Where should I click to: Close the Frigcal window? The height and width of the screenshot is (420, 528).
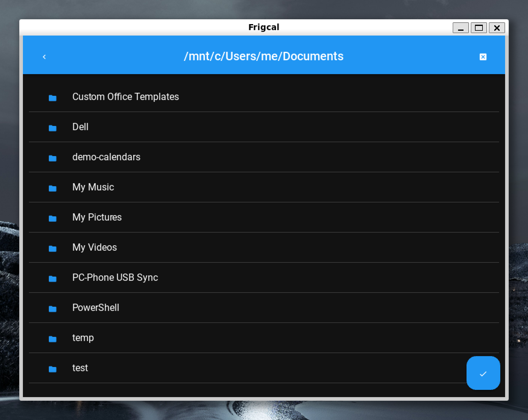(497, 28)
